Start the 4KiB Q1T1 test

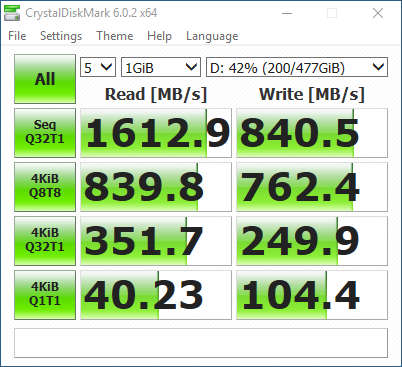[x=45, y=295]
